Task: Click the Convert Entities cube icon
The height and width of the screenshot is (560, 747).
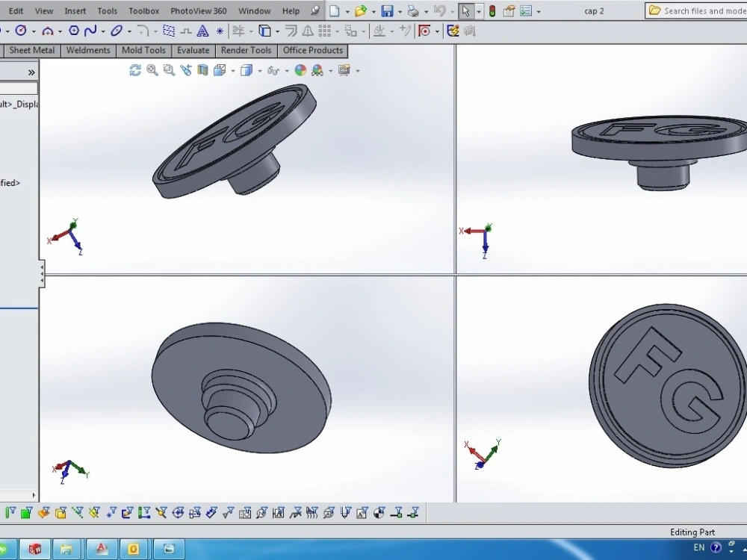Action: (x=264, y=31)
